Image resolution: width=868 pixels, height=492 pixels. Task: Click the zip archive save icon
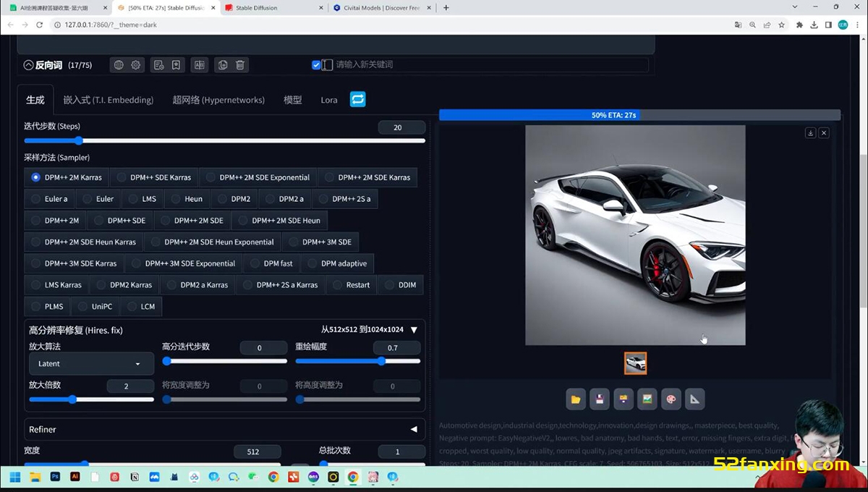point(623,399)
